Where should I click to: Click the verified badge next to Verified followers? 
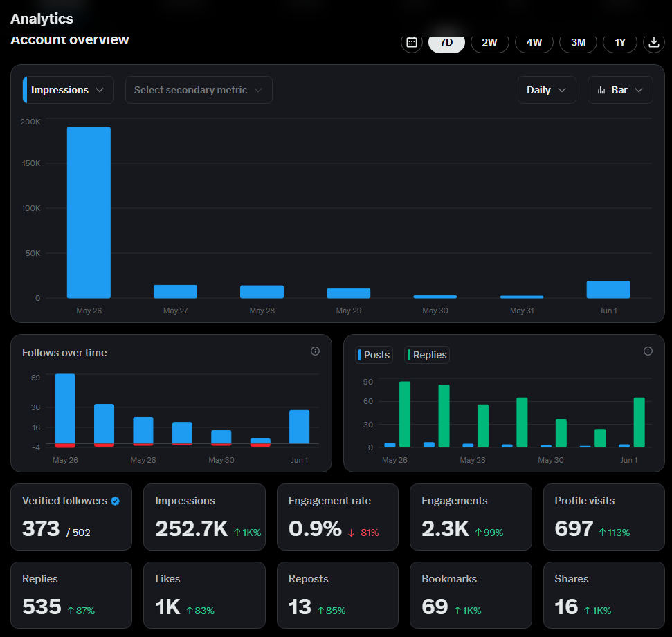[116, 501]
